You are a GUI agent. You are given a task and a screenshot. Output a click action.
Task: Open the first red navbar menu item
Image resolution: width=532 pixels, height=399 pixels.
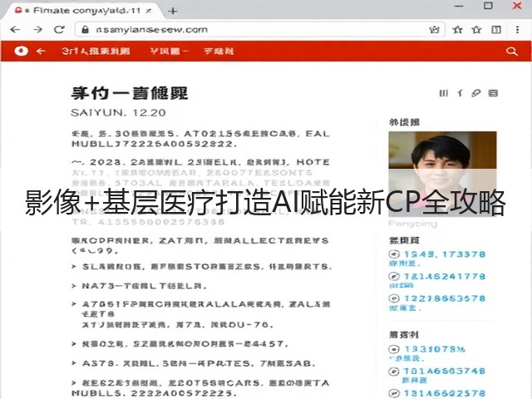coord(96,52)
